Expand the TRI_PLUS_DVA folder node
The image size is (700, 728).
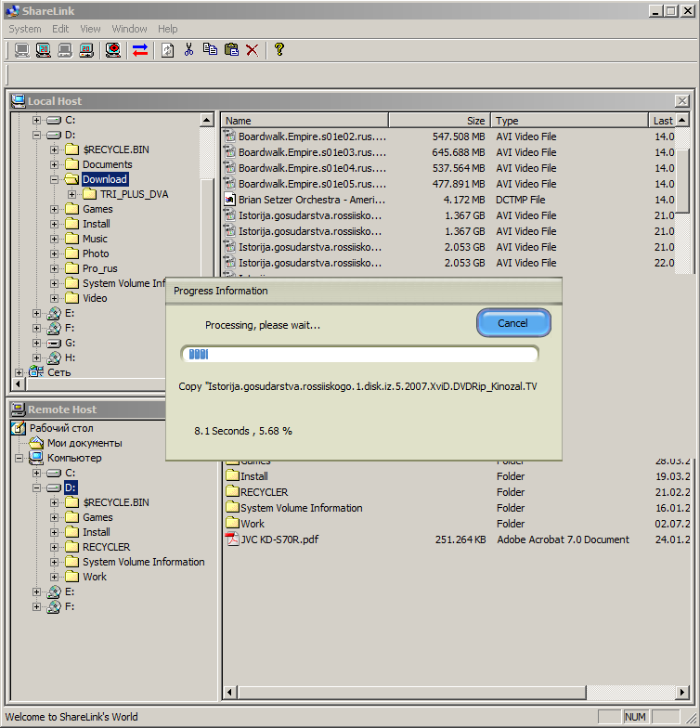[72, 195]
